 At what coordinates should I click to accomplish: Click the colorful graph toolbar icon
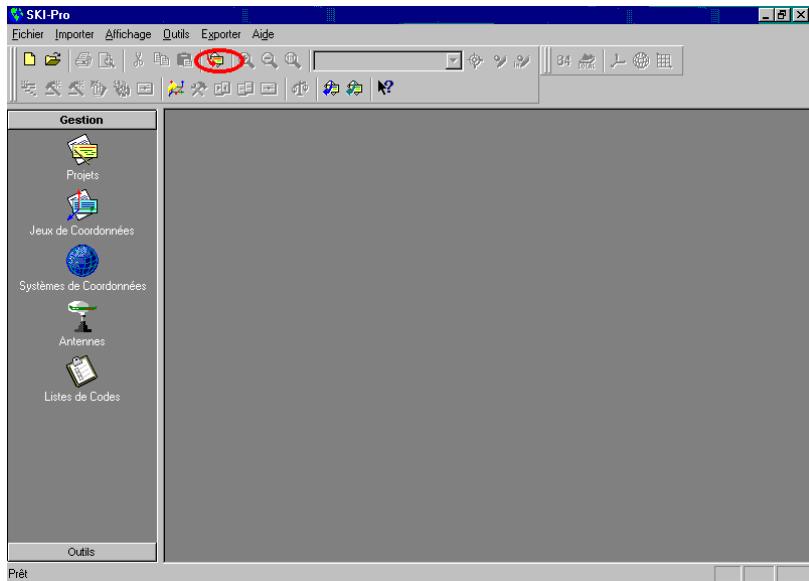coord(176,88)
